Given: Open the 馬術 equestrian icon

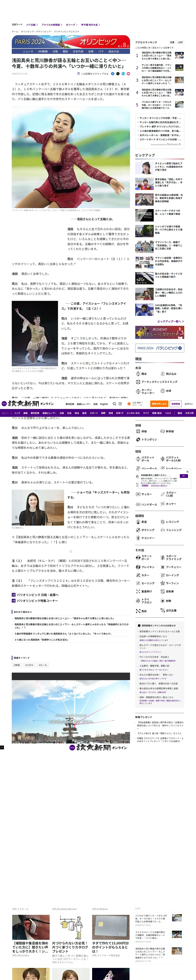Looking at the screenshot, I should click(138, 611).
